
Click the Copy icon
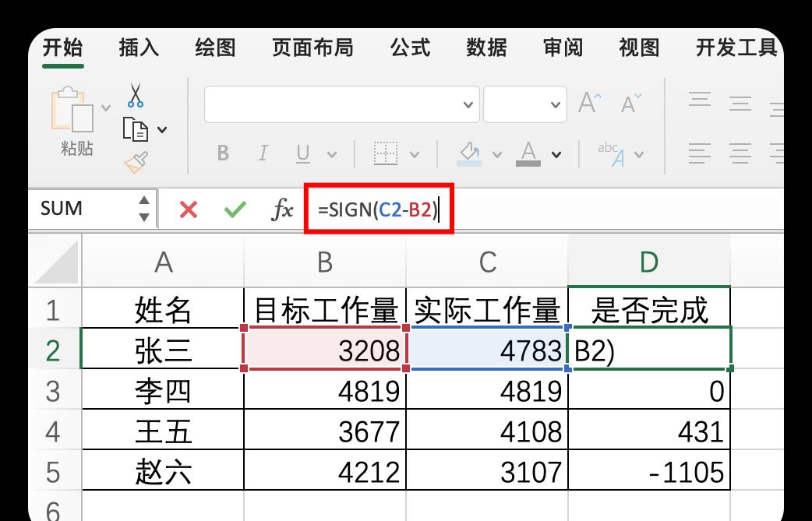pos(136,129)
